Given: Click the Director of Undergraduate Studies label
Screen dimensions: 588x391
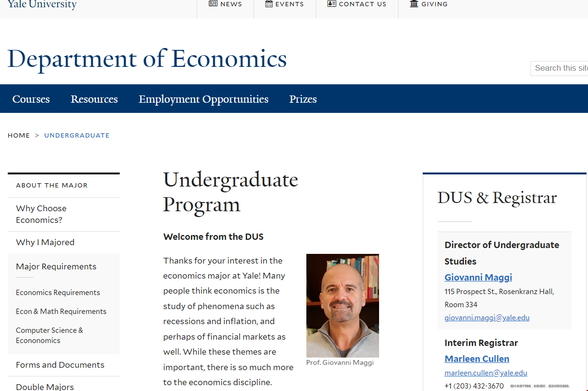Looking at the screenshot, I should (502, 253).
